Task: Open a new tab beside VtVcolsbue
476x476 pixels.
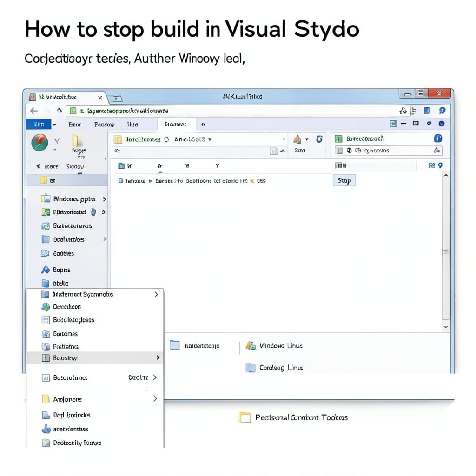Action: click(x=116, y=98)
